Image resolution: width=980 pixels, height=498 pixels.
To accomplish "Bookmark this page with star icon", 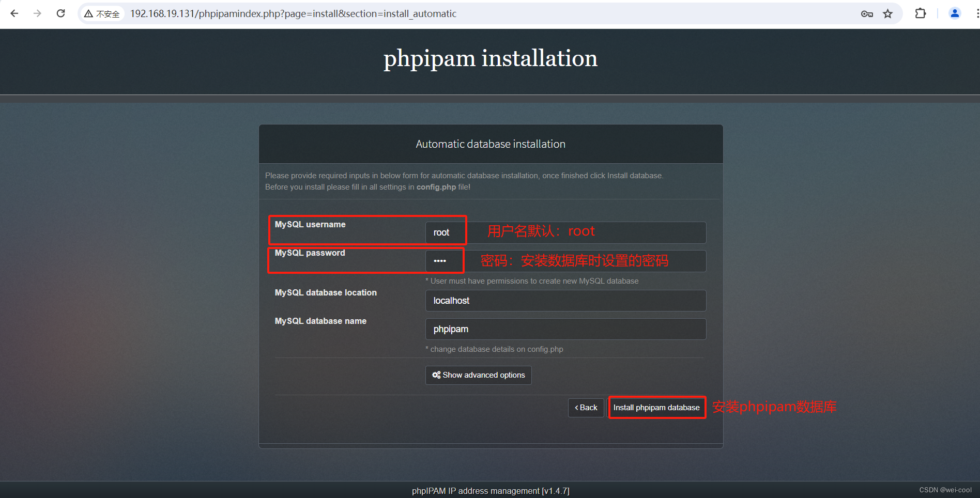I will pyautogui.click(x=887, y=14).
